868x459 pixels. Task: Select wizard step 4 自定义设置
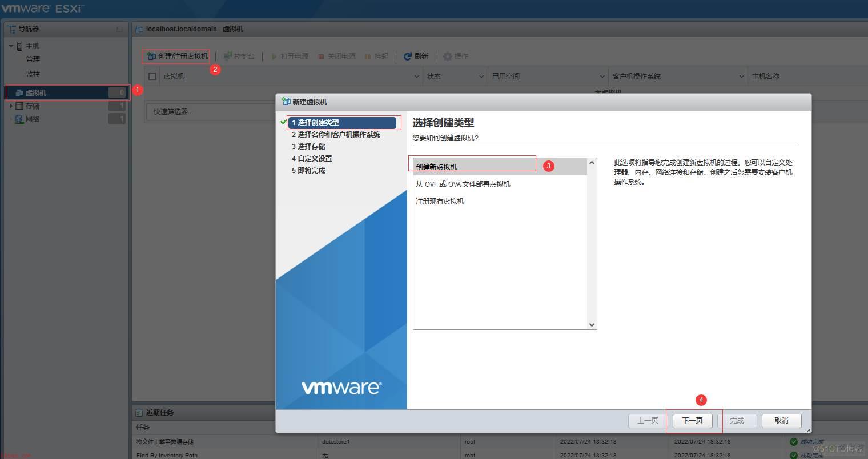pyautogui.click(x=312, y=158)
